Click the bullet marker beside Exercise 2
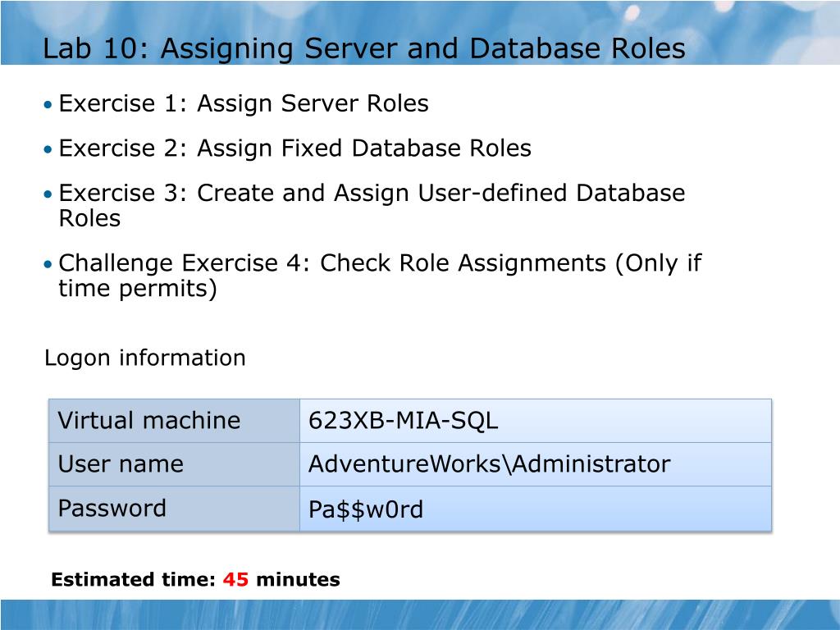Screen dimensions: 840x630 pos(48,148)
